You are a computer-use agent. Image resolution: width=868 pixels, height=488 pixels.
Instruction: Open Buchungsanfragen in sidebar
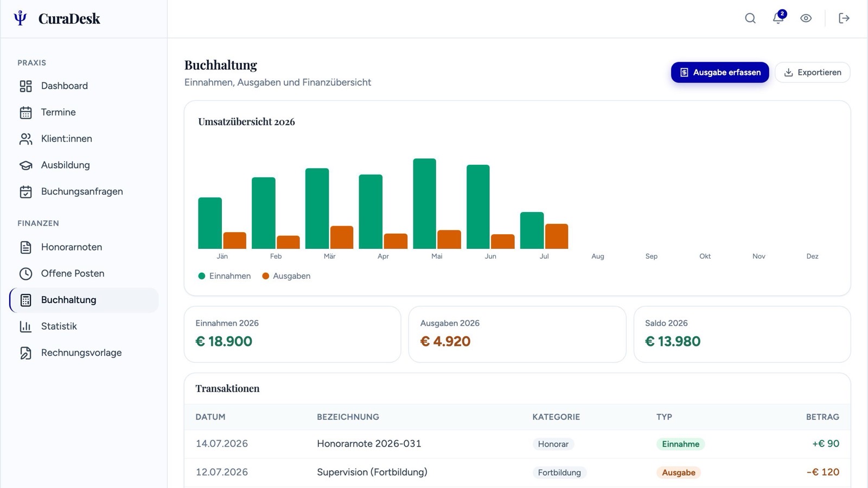(84, 191)
